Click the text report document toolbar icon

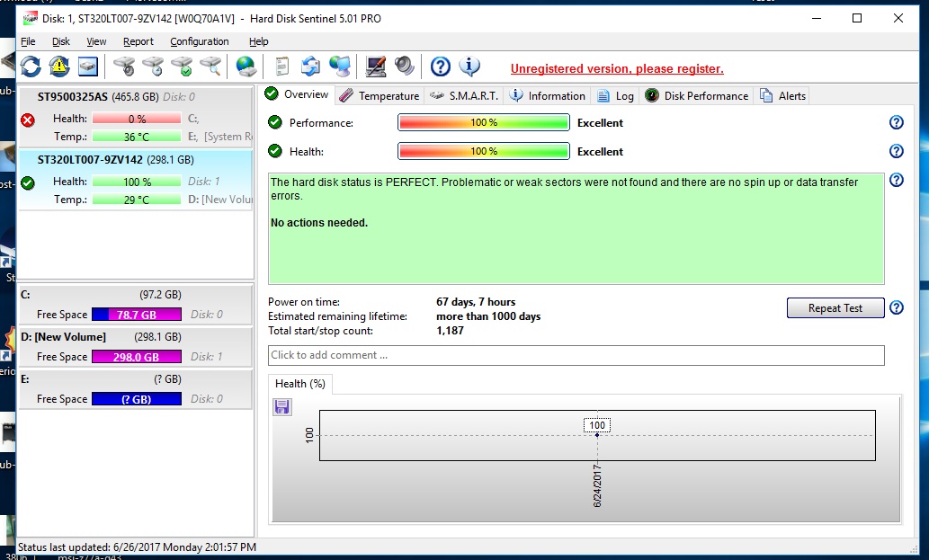pos(282,67)
